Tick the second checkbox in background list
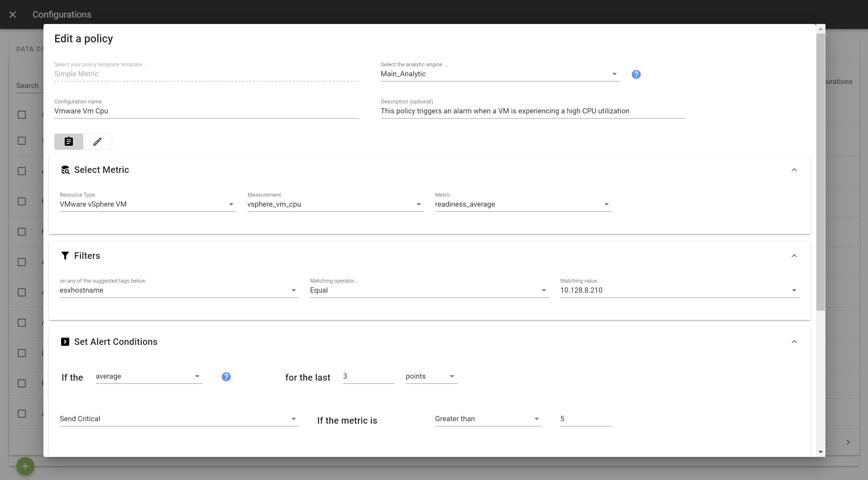The height and width of the screenshot is (480, 868). 21,141
